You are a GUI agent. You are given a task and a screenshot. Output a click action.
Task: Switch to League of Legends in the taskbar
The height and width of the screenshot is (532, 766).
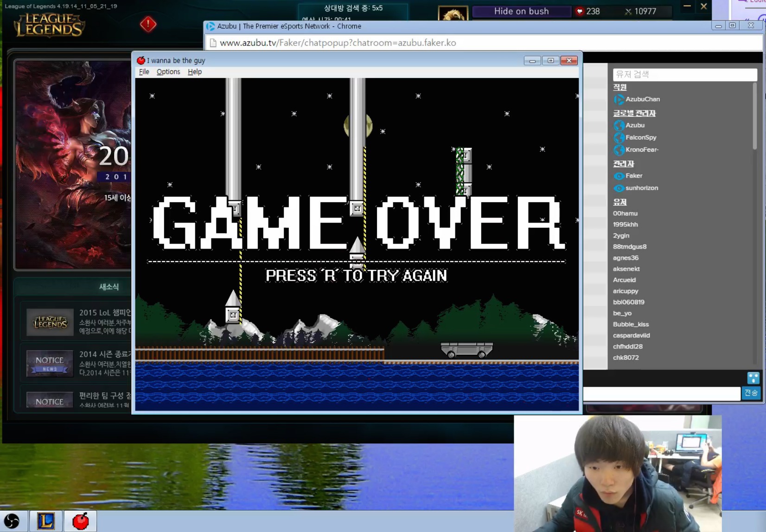pyautogui.click(x=46, y=521)
